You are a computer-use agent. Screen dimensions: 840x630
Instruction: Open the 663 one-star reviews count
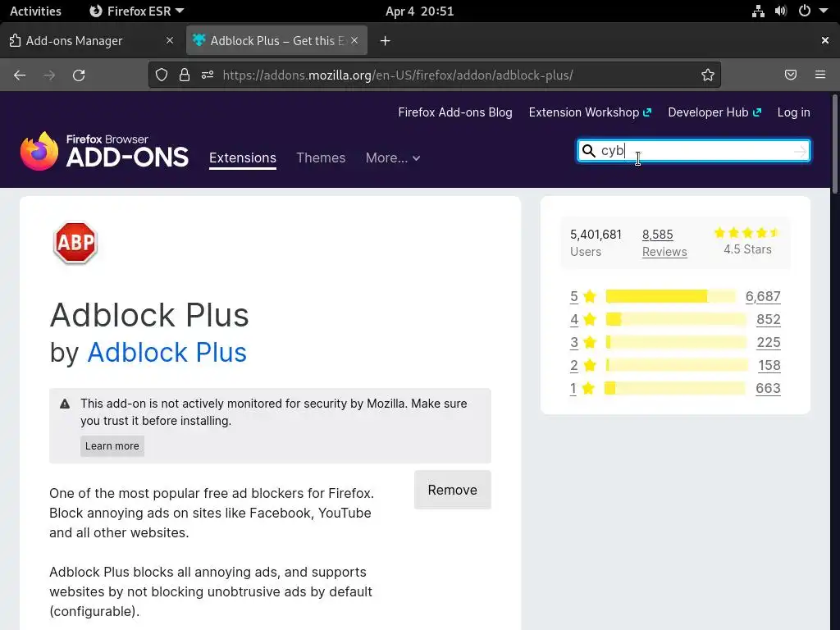tap(768, 388)
